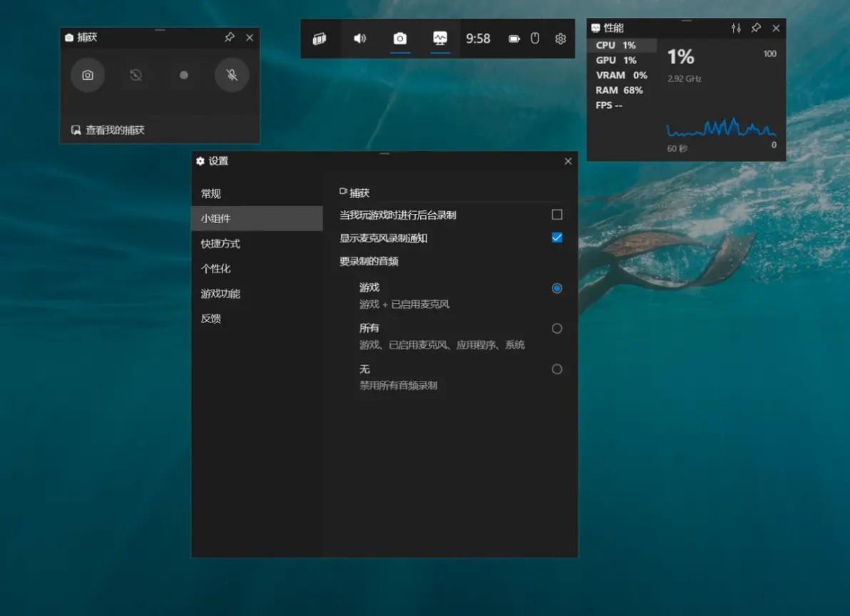
Task: Select the 无 audio radio button
Action: tap(557, 369)
